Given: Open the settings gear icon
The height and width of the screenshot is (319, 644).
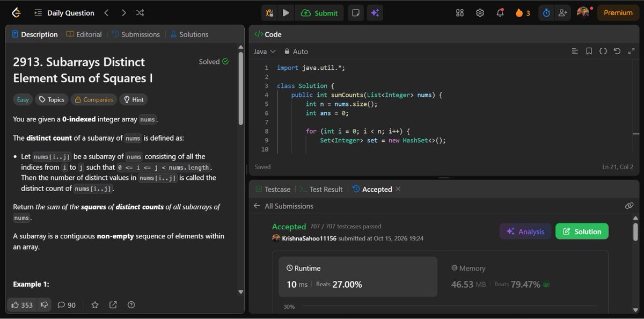Looking at the screenshot, I should point(480,13).
